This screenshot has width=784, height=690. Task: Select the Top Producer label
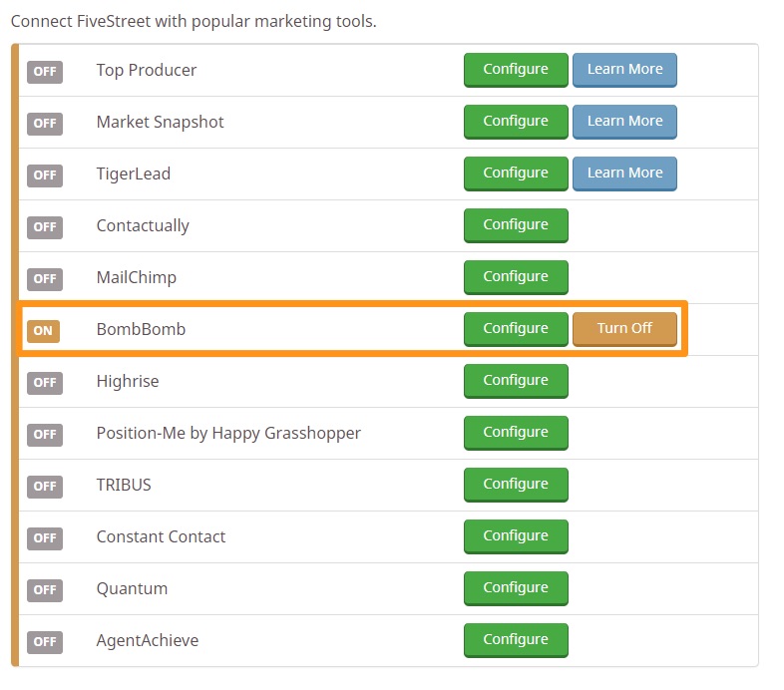[x=147, y=71]
